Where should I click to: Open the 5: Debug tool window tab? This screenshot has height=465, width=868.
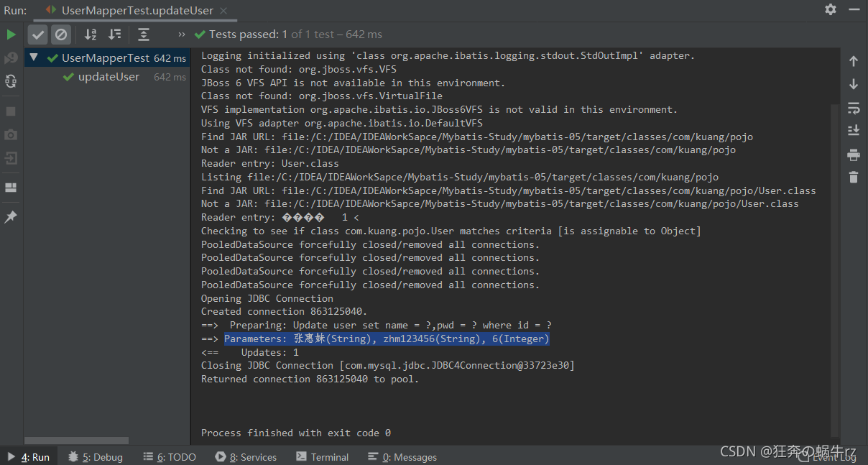click(96, 457)
